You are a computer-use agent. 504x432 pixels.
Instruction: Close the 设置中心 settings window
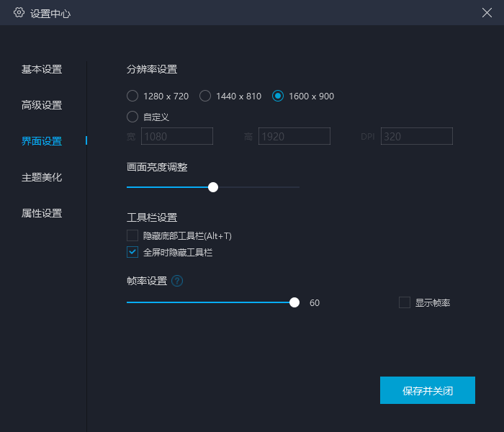(x=487, y=13)
